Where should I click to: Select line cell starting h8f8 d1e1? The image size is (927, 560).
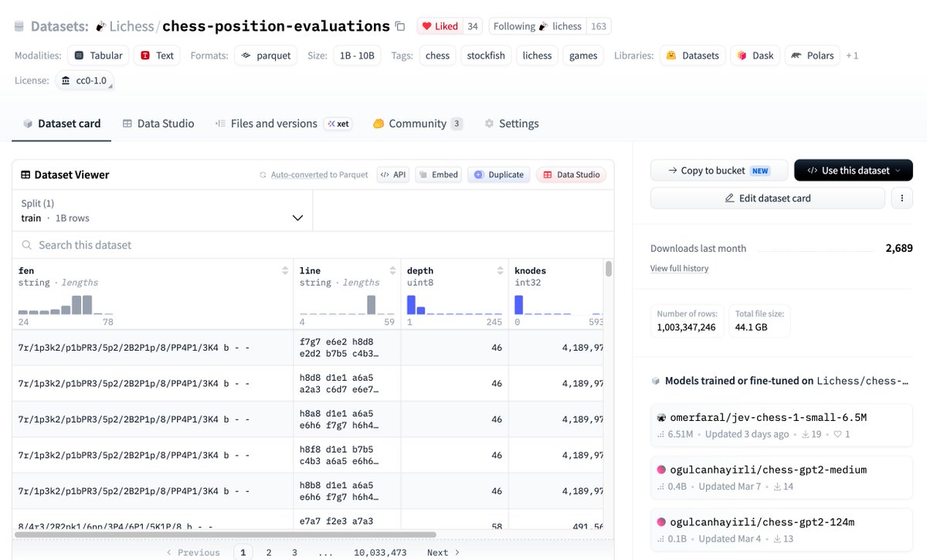(x=347, y=455)
